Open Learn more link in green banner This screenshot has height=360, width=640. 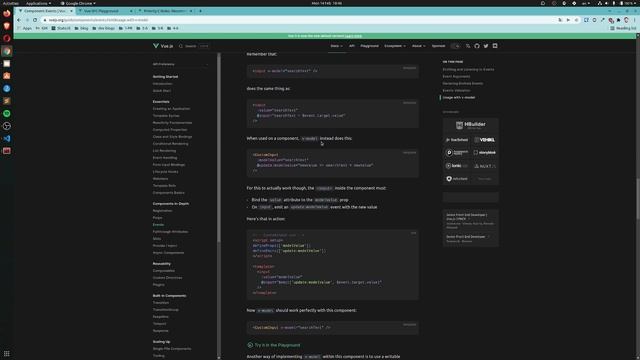[353, 36]
